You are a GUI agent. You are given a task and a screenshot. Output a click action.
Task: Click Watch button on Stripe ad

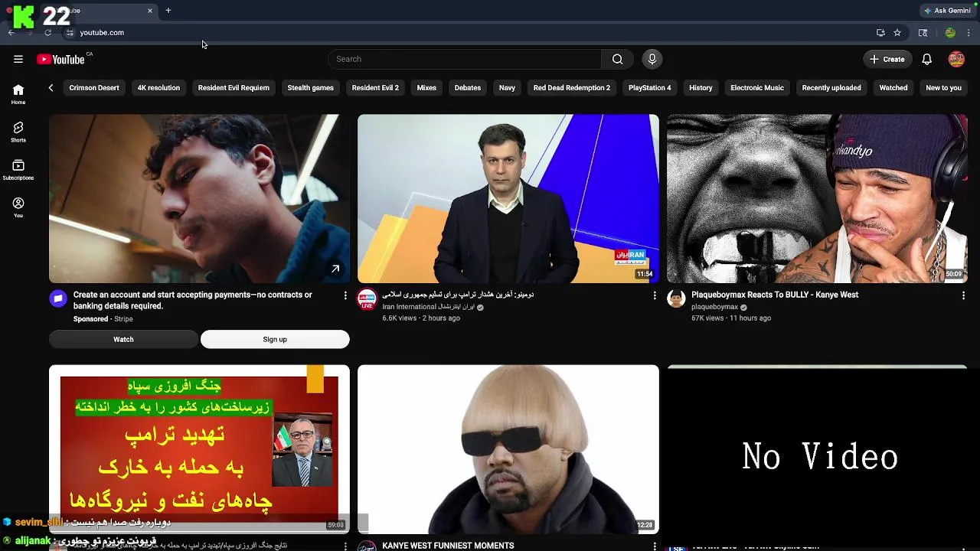click(123, 339)
